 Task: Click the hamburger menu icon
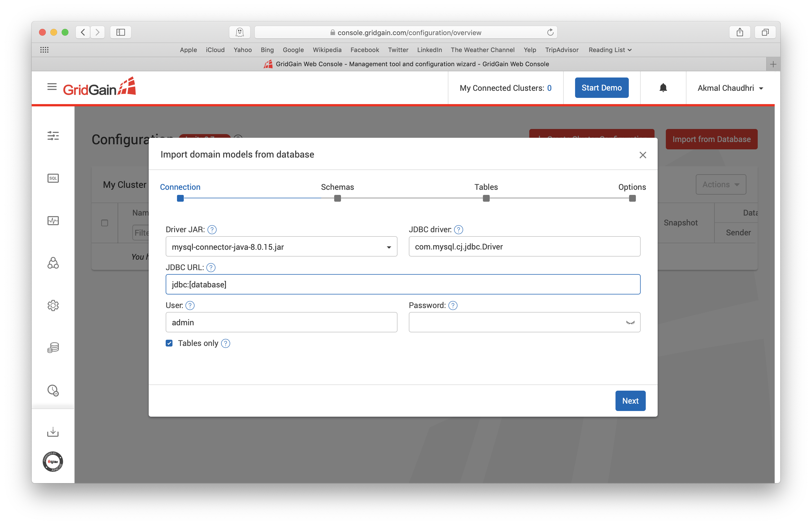point(51,87)
